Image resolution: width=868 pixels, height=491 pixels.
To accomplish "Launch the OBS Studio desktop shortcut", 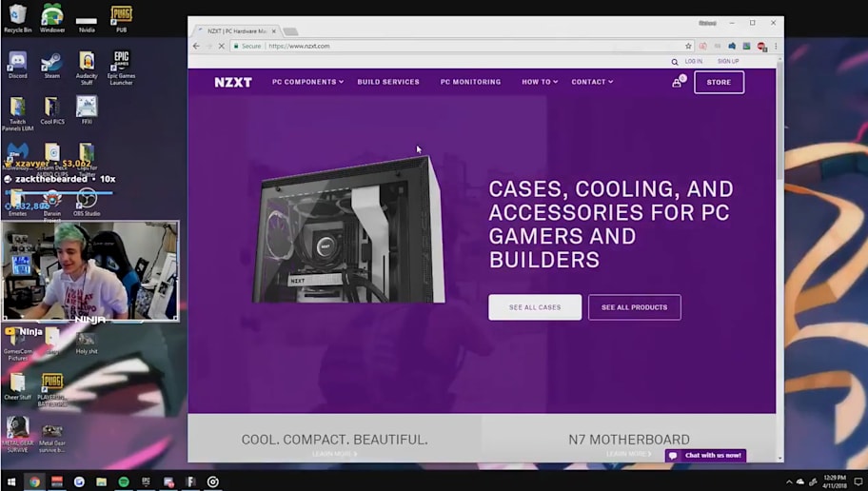I will point(87,202).
